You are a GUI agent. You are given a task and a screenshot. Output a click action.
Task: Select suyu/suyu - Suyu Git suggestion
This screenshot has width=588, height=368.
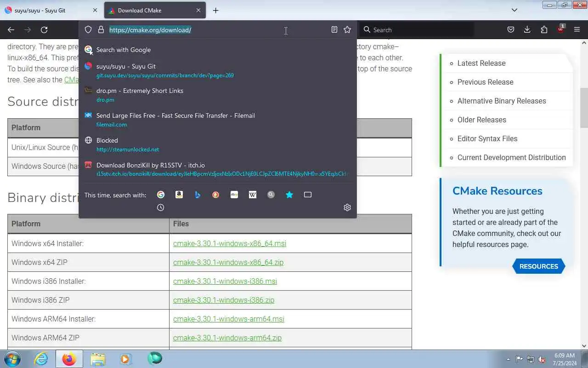click(x=218, y=70)
